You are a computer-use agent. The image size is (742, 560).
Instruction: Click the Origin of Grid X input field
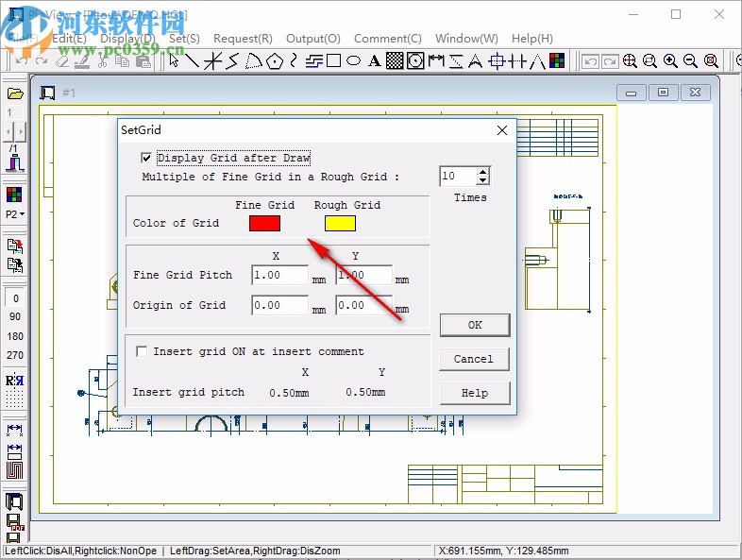279,305
